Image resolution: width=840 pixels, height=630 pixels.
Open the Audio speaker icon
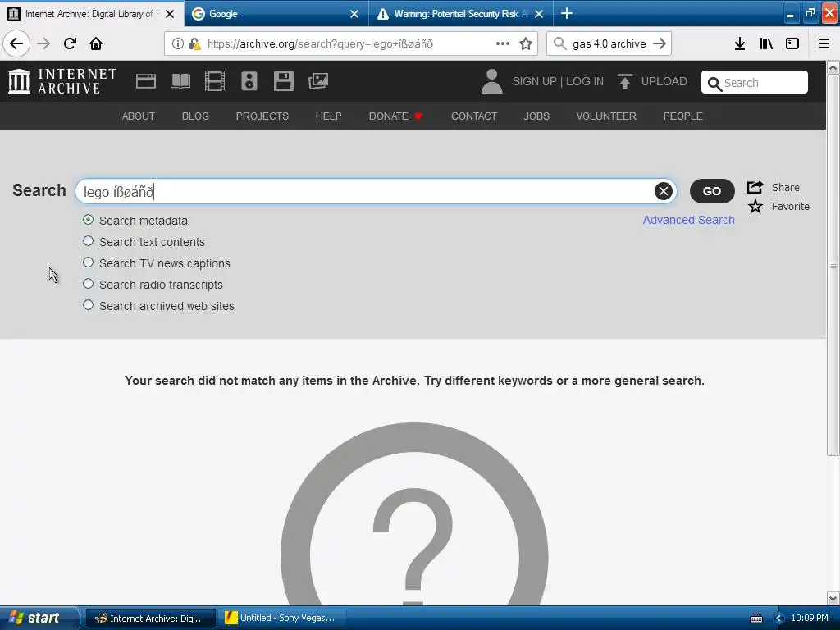click(x=249, y=81)
